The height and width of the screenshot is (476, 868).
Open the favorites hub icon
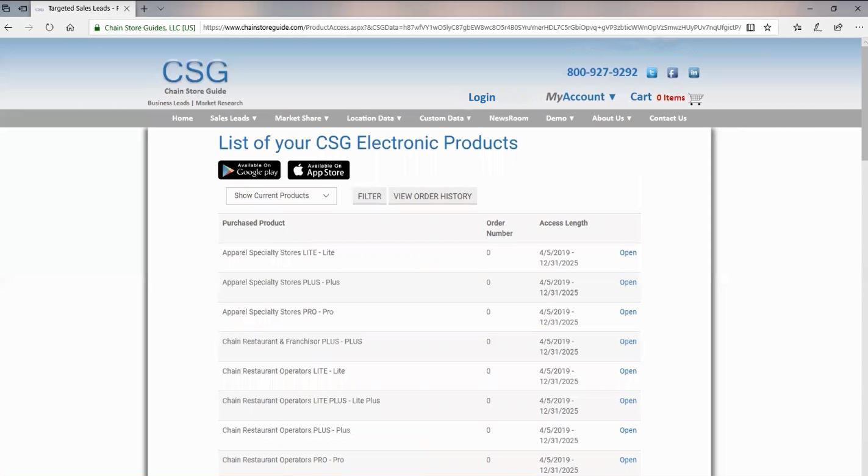[x=797, y=27]
